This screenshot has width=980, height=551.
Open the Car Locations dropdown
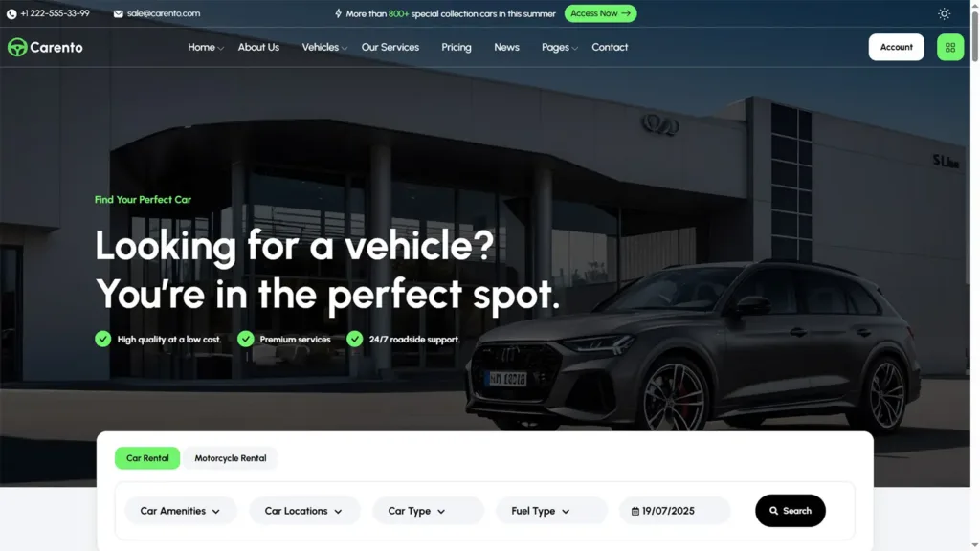tap(304, 511)
